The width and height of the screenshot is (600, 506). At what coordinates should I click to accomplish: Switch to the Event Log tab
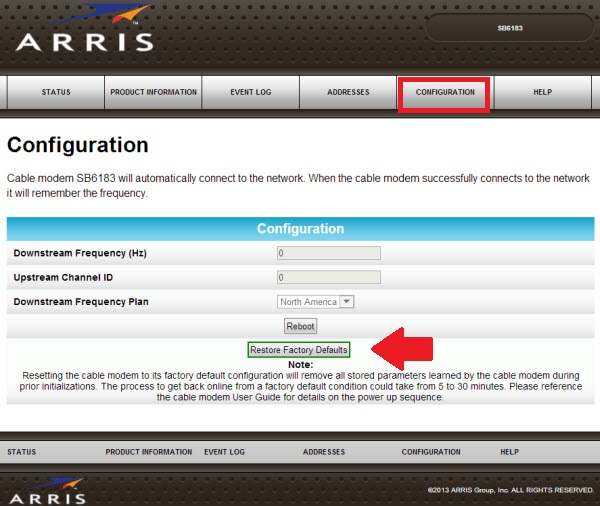251,92
